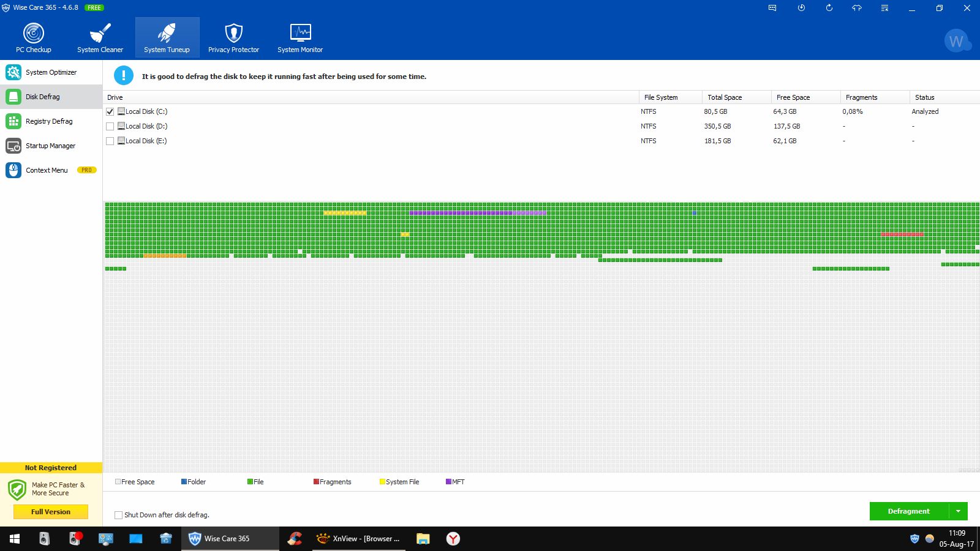Sort by the Total Space column header

737,97
